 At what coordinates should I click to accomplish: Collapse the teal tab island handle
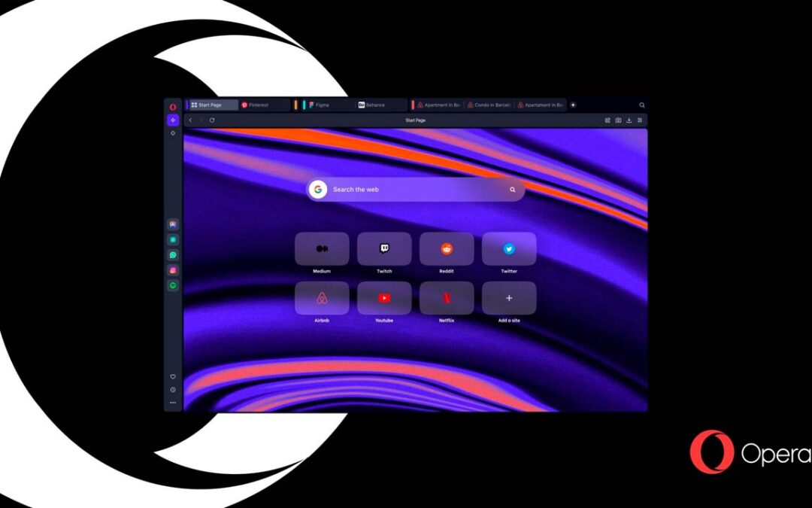pos(304,105)
